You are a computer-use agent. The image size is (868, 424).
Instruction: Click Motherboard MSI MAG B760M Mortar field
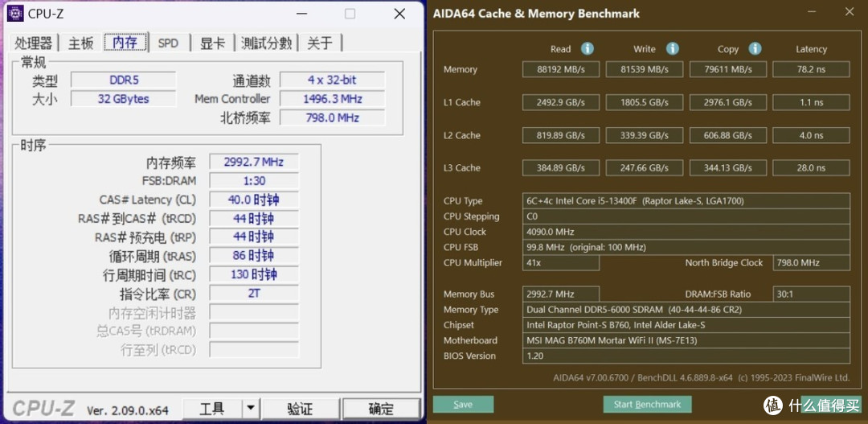click(686, 340)
